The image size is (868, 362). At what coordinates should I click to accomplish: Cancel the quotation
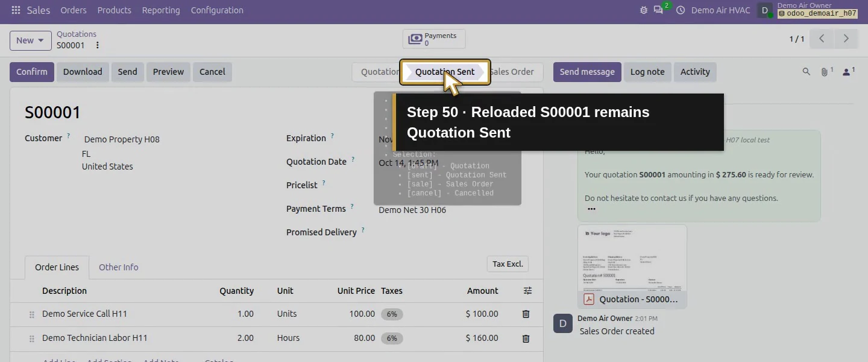pyautogui.click(x=212, y=72)
